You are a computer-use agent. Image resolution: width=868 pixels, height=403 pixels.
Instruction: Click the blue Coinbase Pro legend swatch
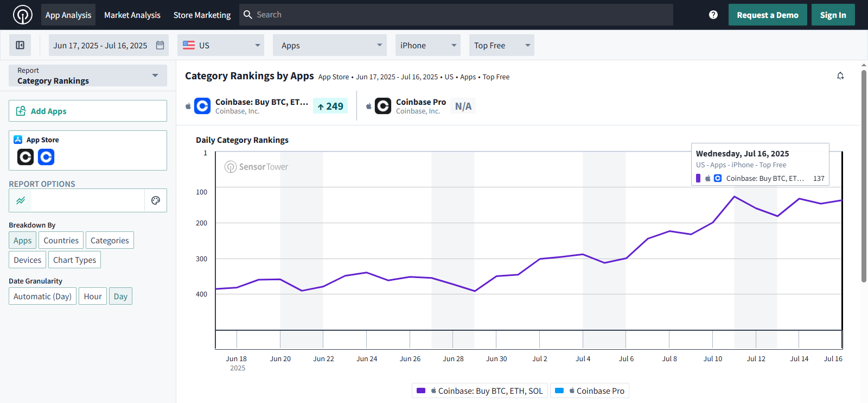click(x=559, y=391)
